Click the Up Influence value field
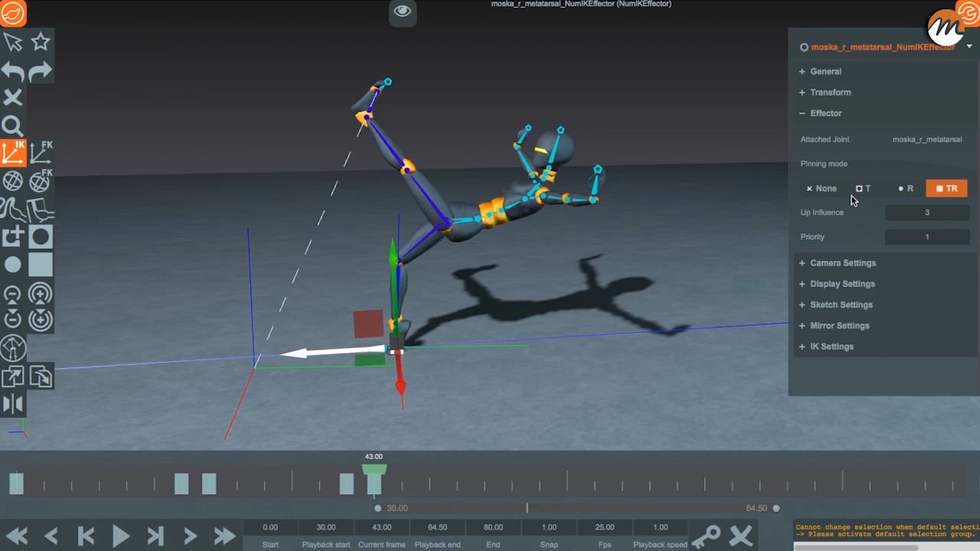Screen dimensions: 980x551 pyautogui.click(x=927, y=213)
